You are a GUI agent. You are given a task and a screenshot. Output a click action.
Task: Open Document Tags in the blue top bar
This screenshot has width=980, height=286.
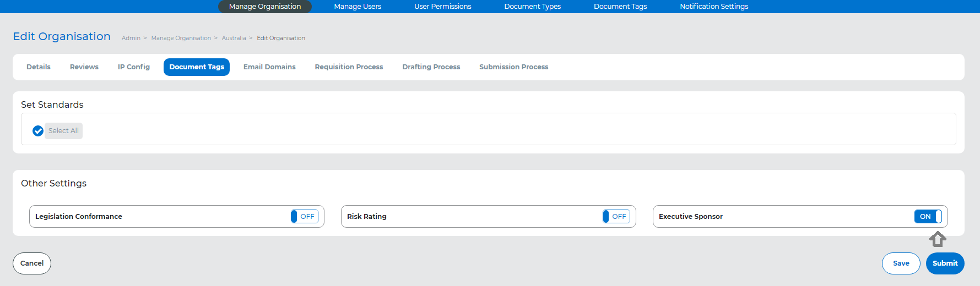620,7
